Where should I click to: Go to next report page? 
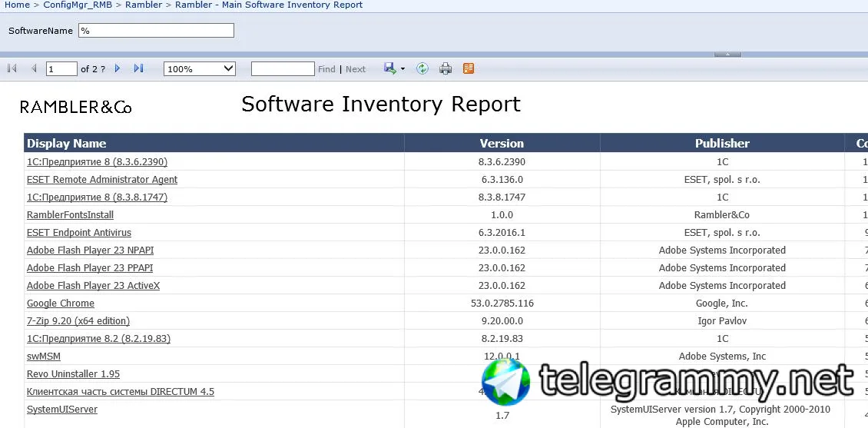(x=118, y=68)
